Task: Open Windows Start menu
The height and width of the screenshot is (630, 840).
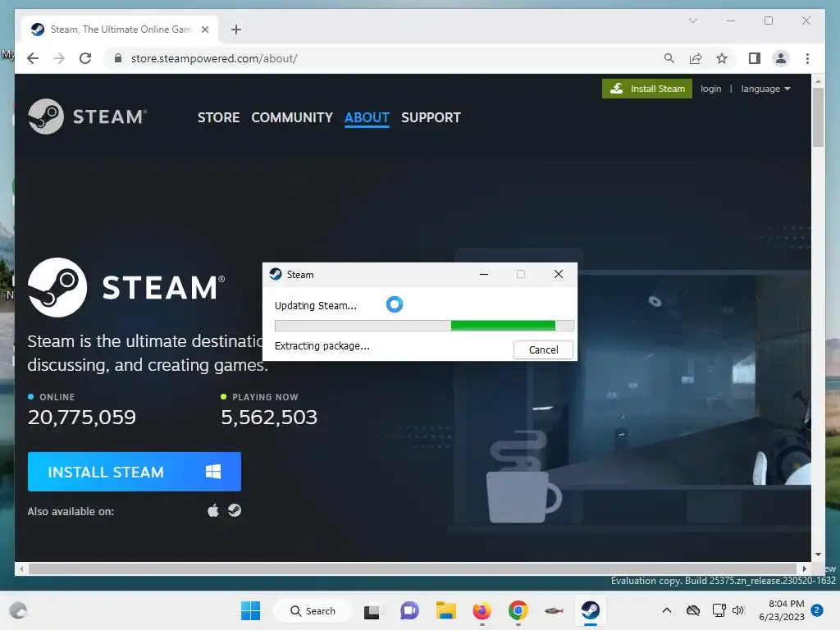Action: [x=250, y=610]
